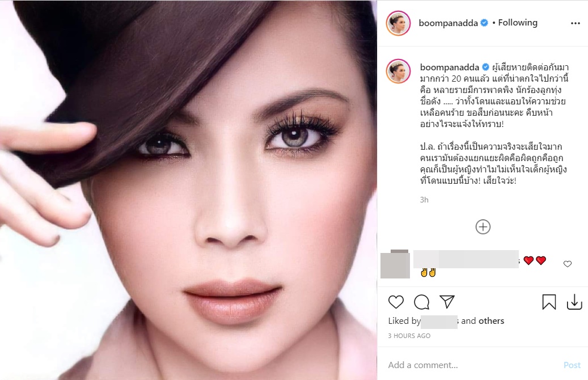Toggle the Following status
The image size is (588, 380).
[518, 23]
